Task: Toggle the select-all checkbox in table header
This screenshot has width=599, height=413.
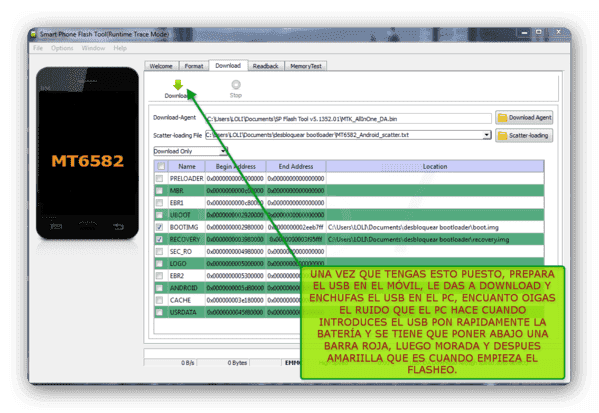Action: click(161, 166)
